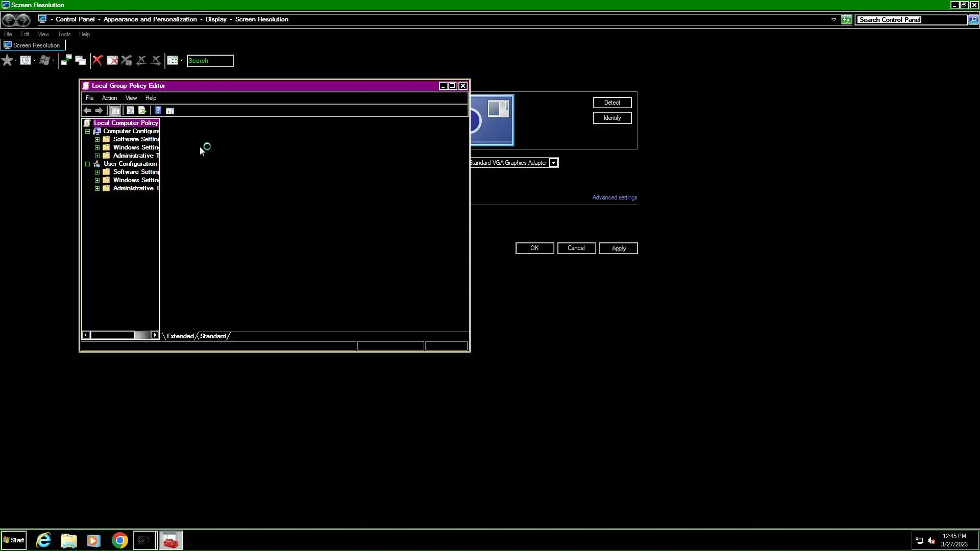Open Google Chrome from the taskbar

[119, 540]
